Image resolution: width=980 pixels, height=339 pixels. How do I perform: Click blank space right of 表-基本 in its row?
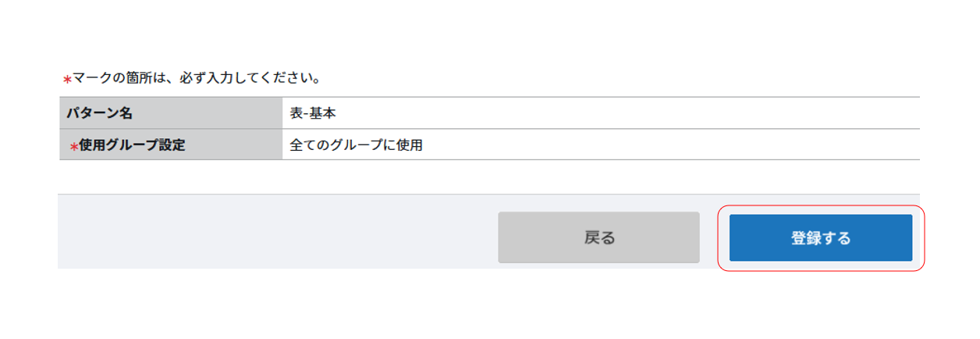624,113
